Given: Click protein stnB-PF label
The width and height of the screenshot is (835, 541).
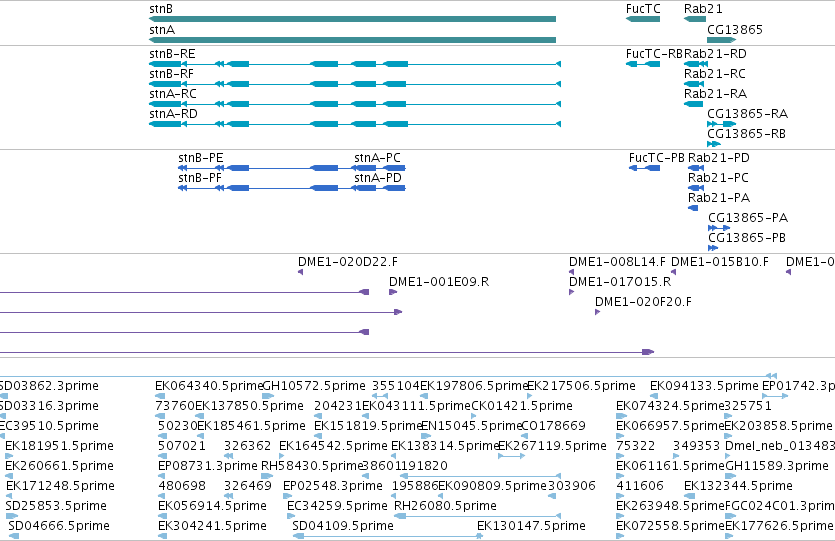Looking at the screenshot, I should click(200, 178).
